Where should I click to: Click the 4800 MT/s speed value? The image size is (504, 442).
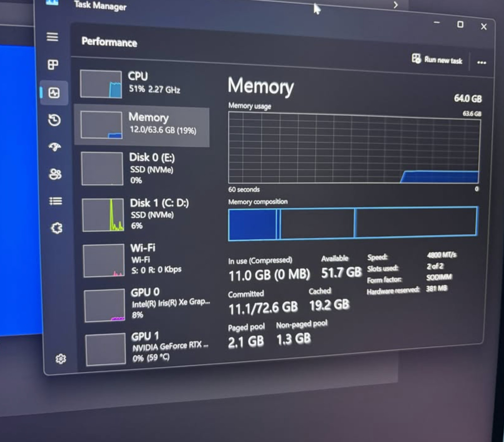[441, 255]
